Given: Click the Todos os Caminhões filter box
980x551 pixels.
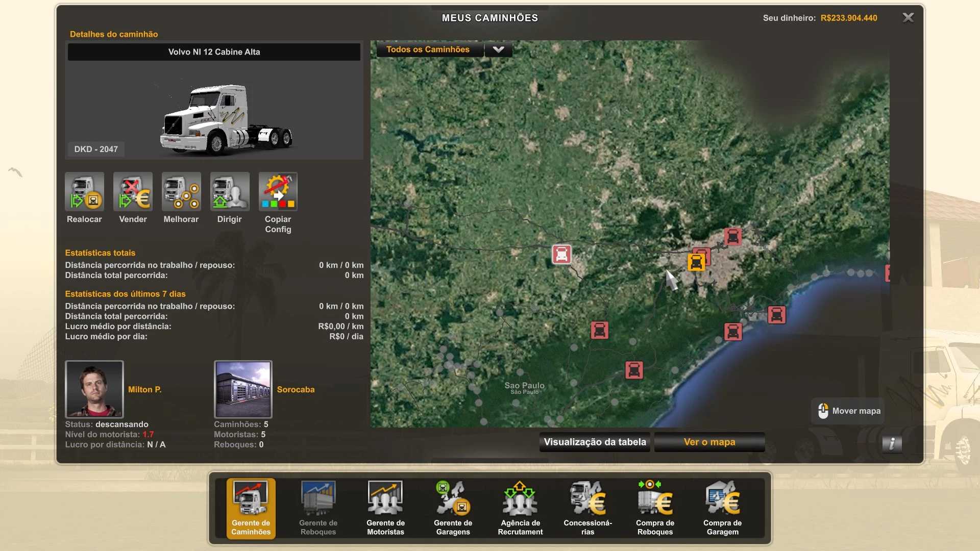Looking at the screenshot, I should tap(429, 49).
